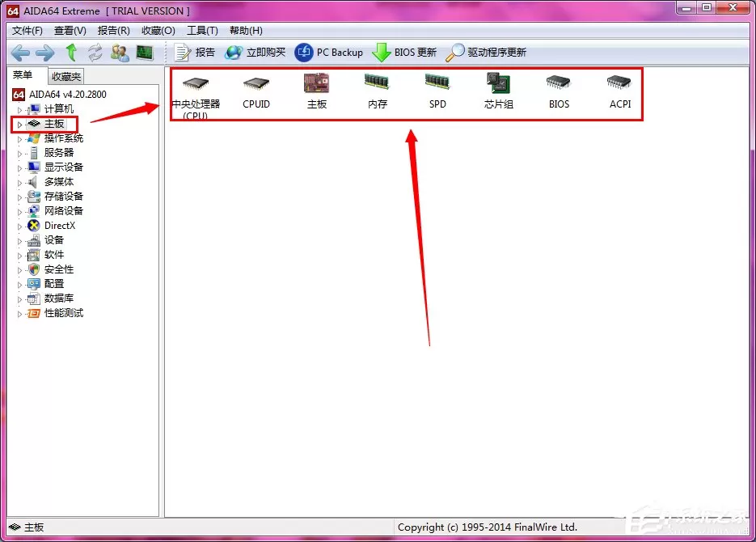This screenshot has height=542, width=756.
Task: Click the BIOS 更新 button
Action: tap(404, 52)
